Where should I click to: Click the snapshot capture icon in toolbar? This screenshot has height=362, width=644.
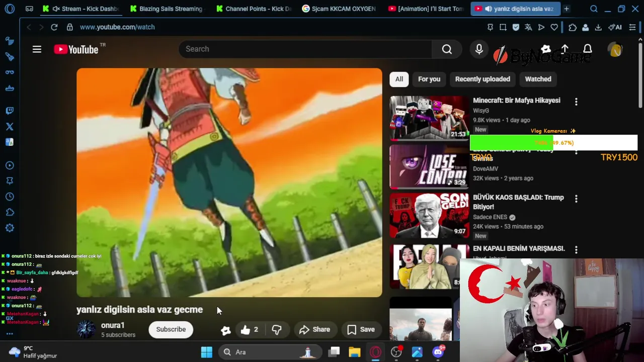[x=503, y=27]
